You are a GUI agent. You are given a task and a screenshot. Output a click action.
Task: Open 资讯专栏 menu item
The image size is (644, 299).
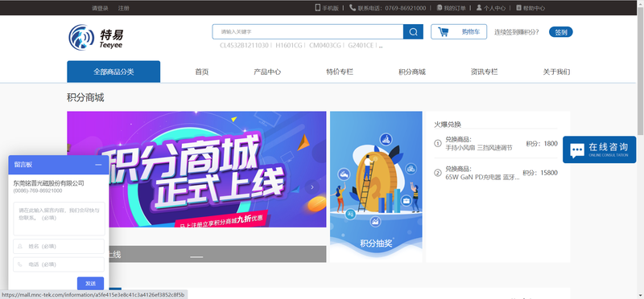click(x=485, y=72)
